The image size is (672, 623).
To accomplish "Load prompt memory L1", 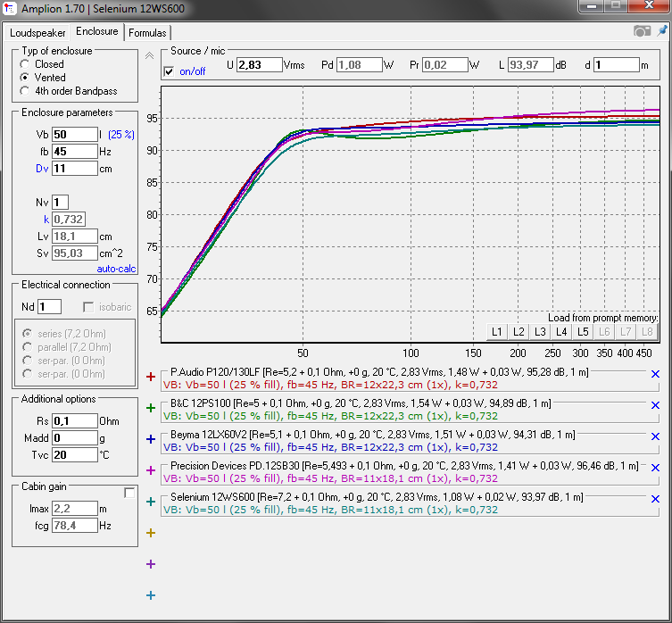I will [x=497, y=332].
